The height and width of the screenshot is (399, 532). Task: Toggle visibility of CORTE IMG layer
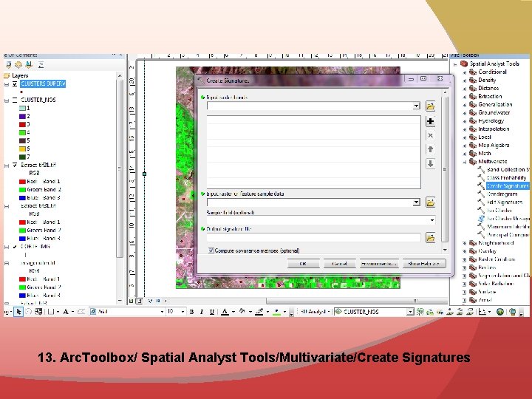(x=15, y=247)
